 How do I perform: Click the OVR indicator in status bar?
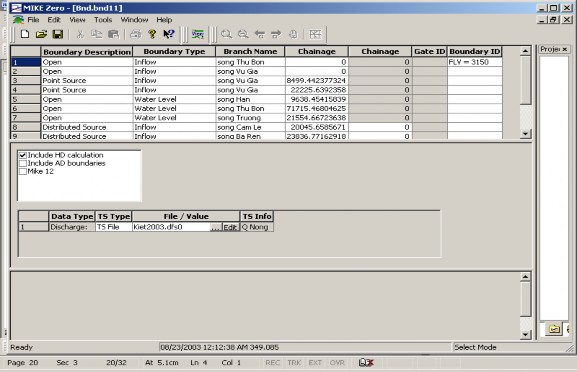[337, 363]
